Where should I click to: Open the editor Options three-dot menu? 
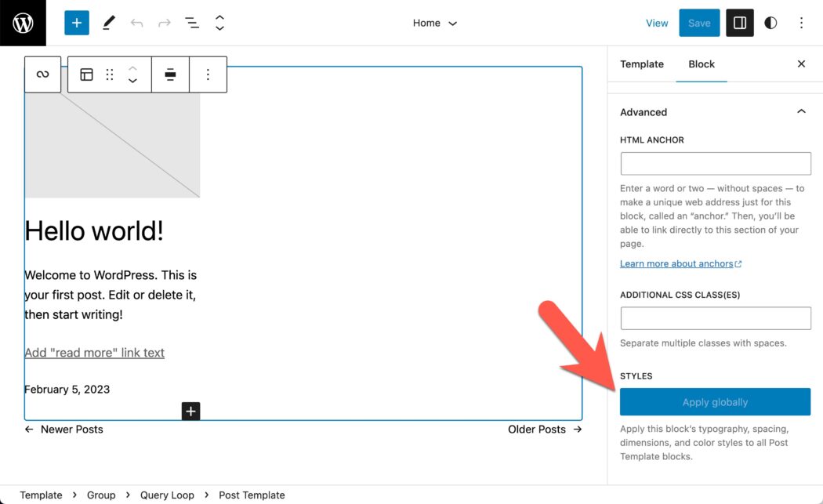(x=801, y=23)
